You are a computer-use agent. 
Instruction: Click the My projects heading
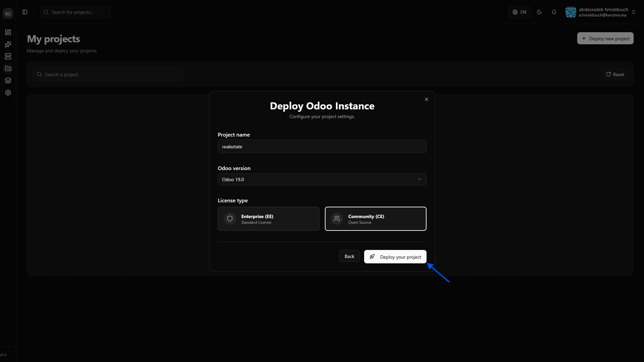(x=53, y=39)
